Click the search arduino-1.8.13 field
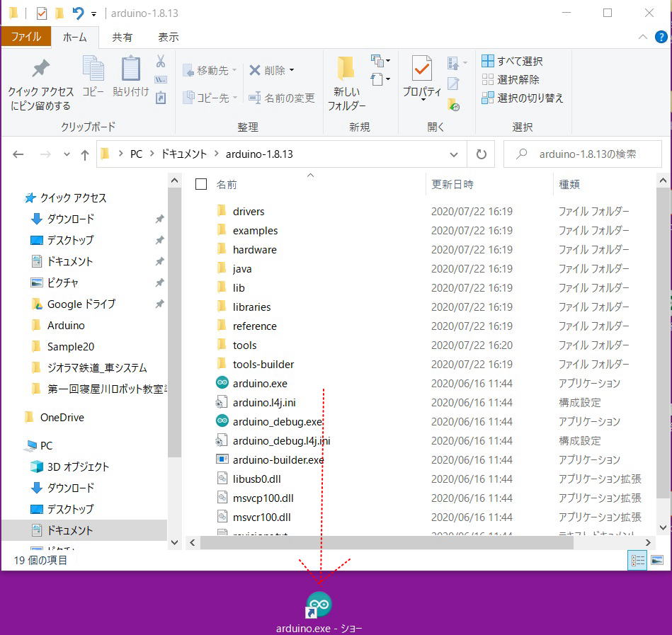 583,154
